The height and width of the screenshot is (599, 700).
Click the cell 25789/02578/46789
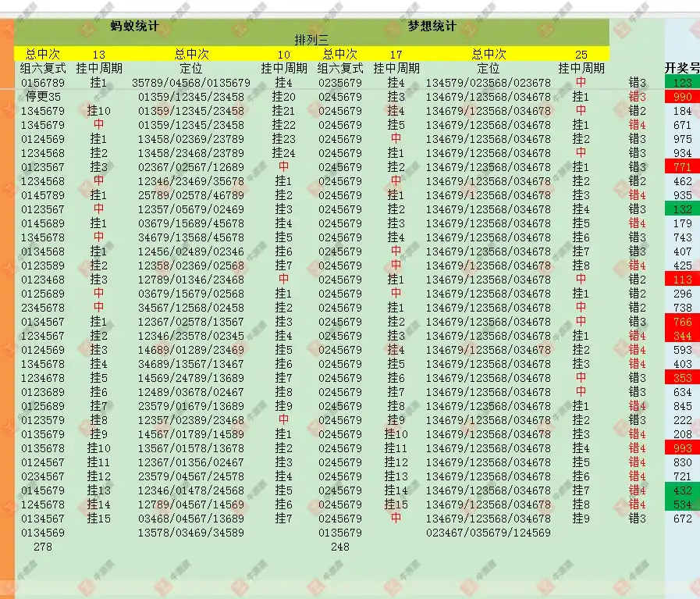pyautogui.click(x=191, y=195)
